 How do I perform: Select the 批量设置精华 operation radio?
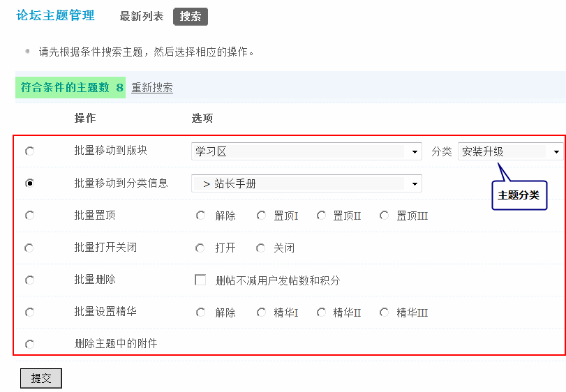[x=29, y=312]
